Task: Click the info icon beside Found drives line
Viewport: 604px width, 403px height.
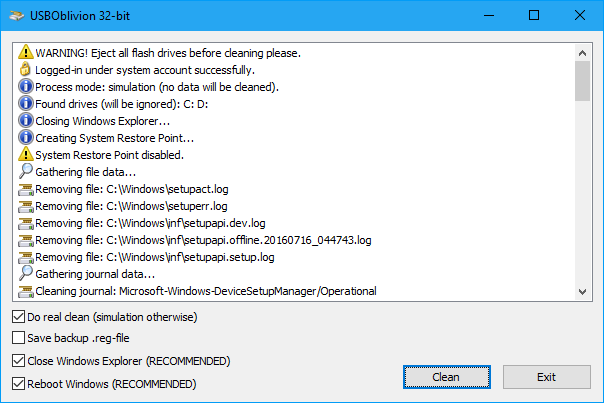Action: (x=26, y=104)
